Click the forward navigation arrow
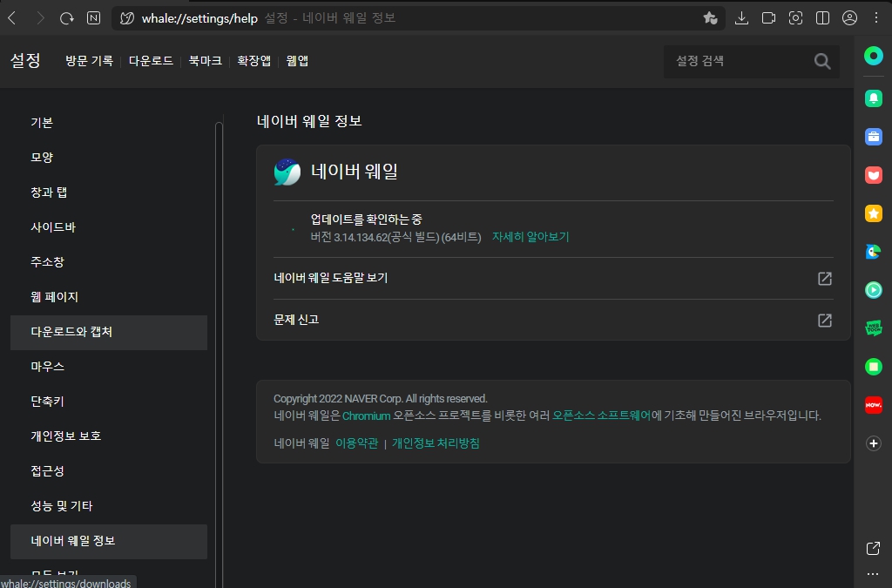 (x=40, y=18)
